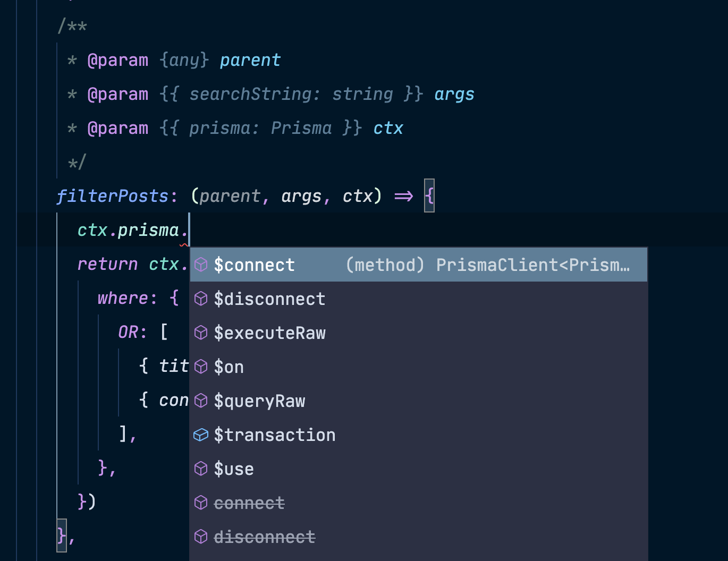
Task: Select the deprecated disconnect suggestion
Action: tap(264, 537)
